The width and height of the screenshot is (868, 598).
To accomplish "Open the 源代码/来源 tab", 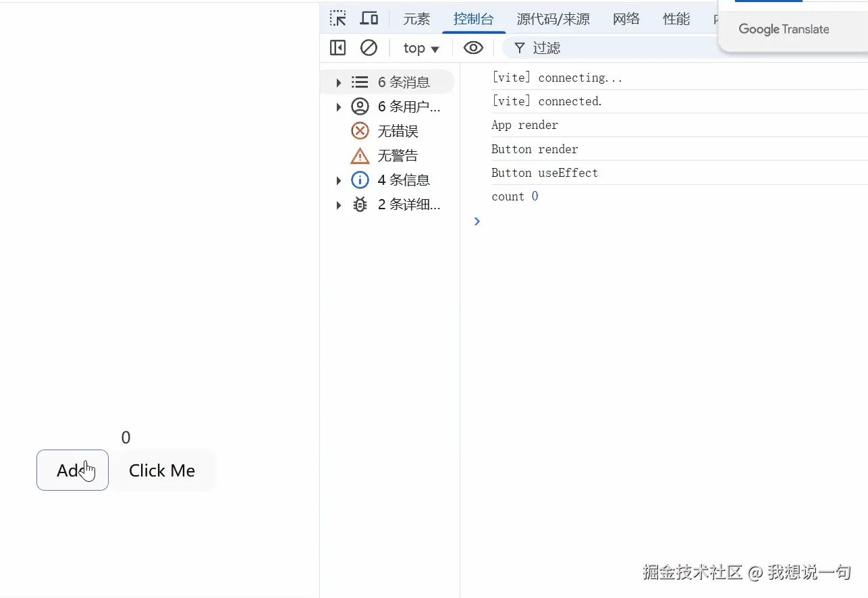I will 553,19.
